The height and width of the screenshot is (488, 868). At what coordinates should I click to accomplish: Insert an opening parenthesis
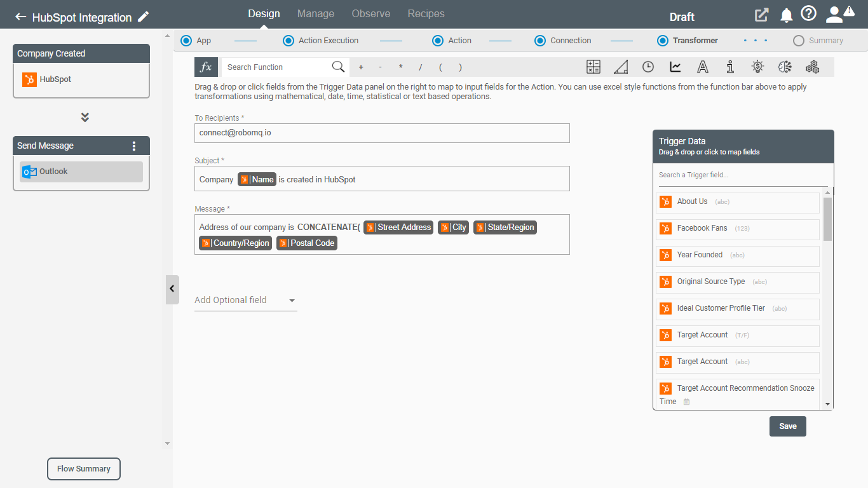pos(440,67)
